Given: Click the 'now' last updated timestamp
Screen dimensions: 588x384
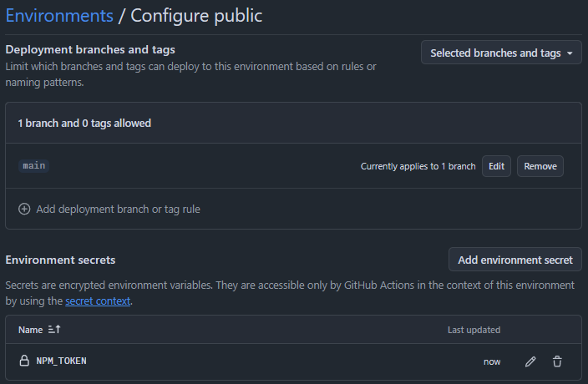Looking at the screenshot, I should click(x=492, y=361).
